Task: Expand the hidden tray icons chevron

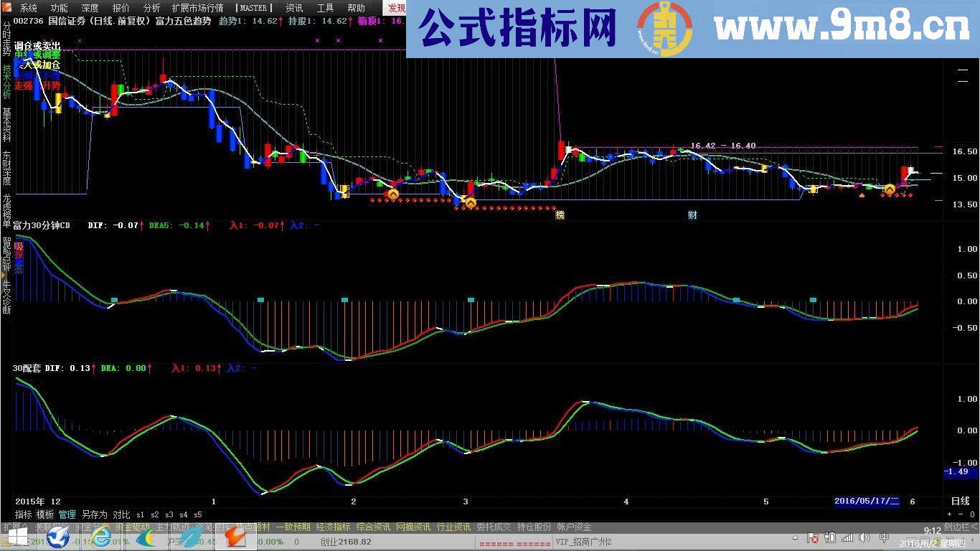Action: click(796, 537)
